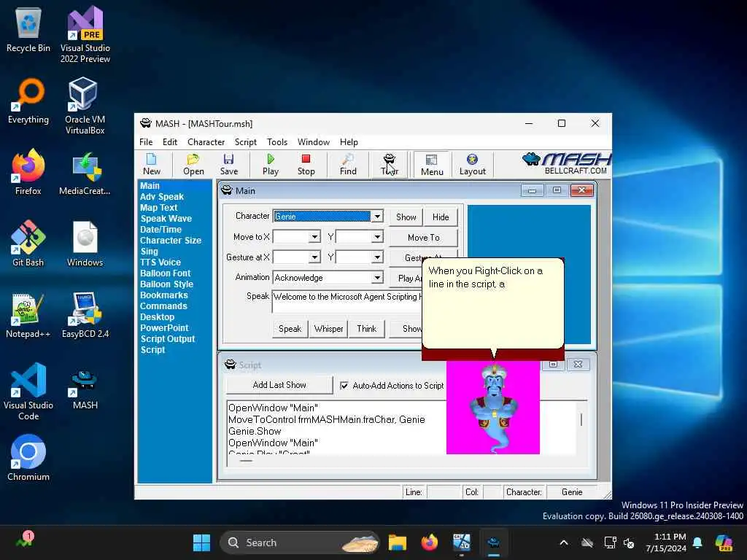Select the Notepad++ desktop shortcut
747x560 pixels.
click(x=28, y=315)
